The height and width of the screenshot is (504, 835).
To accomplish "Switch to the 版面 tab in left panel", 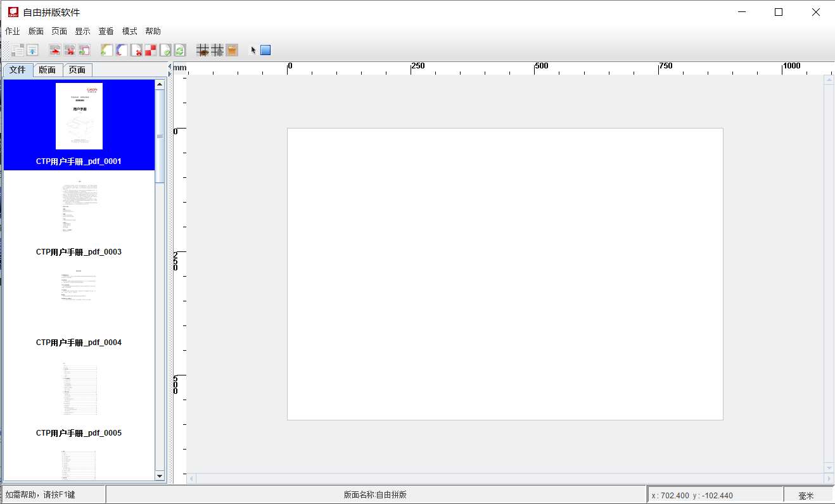I will (48, 70).
